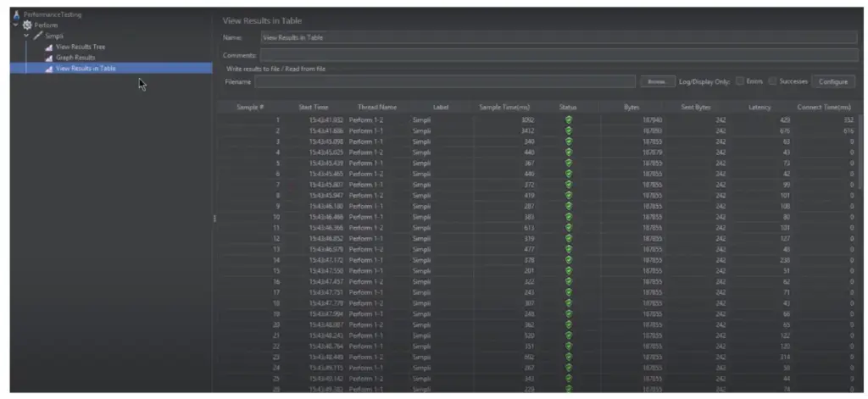Click the Graph Results listener icon
This screenshot has height=399, width=868.
pyautogui.click(x=48, y=58)
